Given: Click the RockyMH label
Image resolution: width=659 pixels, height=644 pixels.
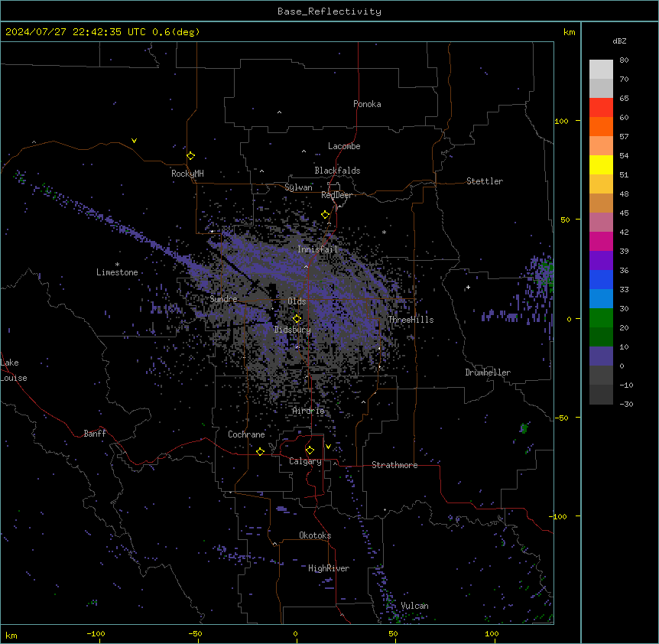Looking at the screenshot, I should click(187, 174).
